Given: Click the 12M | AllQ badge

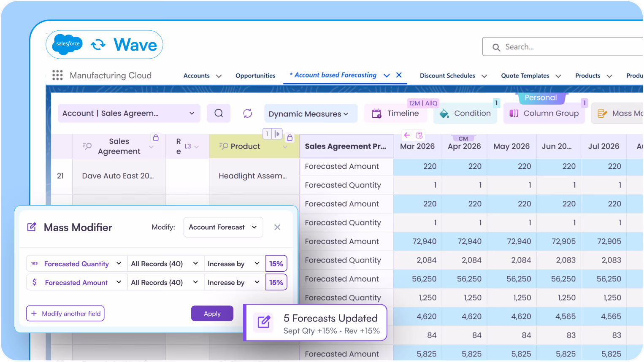Looking at the screenshot, I should tap(423, 103).
